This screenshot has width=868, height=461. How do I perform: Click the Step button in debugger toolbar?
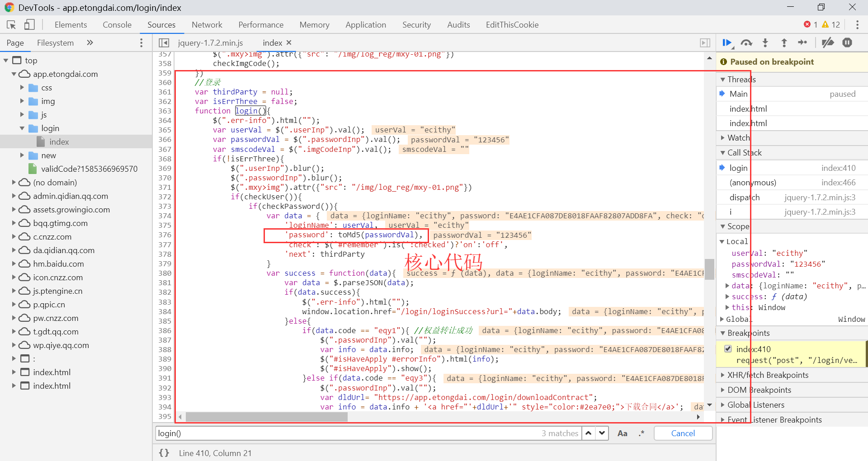[x=803, y=42]
